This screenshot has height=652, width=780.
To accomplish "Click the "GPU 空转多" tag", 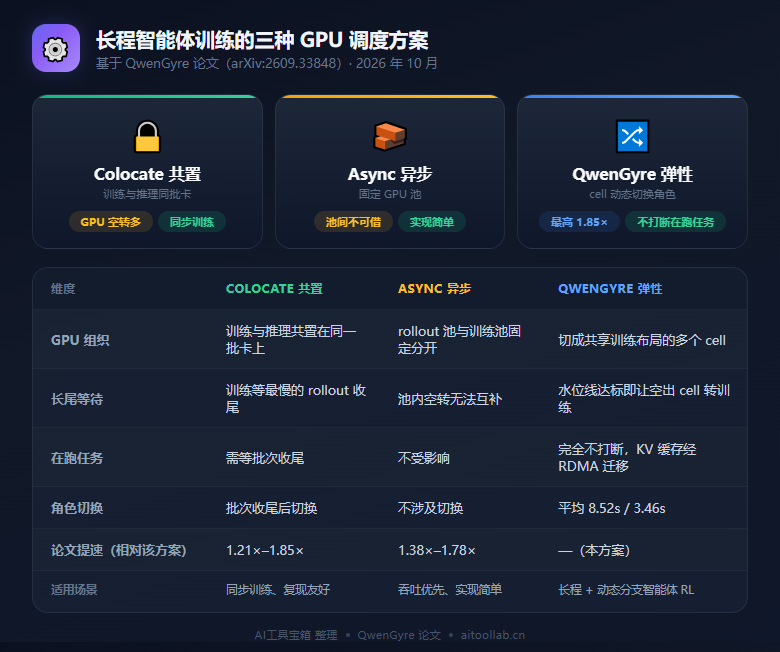I will tap(110, 222).
